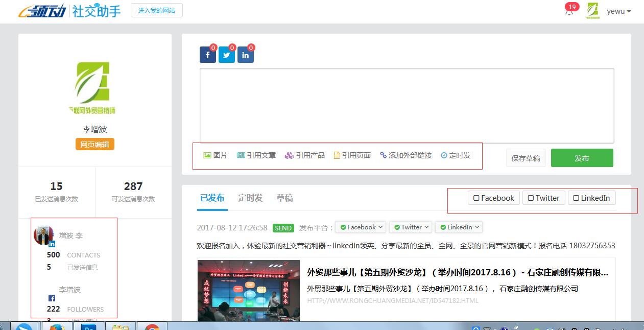Click inside the post compose text area
The height and width of the screenshot is (330, 644).
click(407, 105)
